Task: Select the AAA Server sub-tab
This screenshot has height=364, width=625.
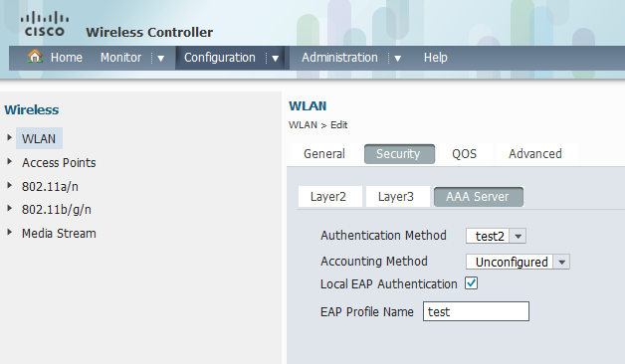Action: pos(479,197)
